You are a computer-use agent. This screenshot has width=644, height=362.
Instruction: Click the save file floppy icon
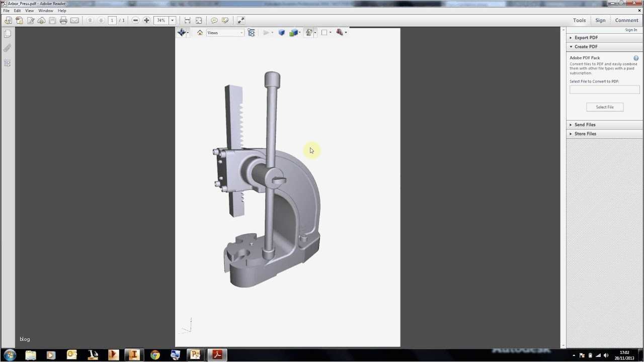[x=52, y=21]
